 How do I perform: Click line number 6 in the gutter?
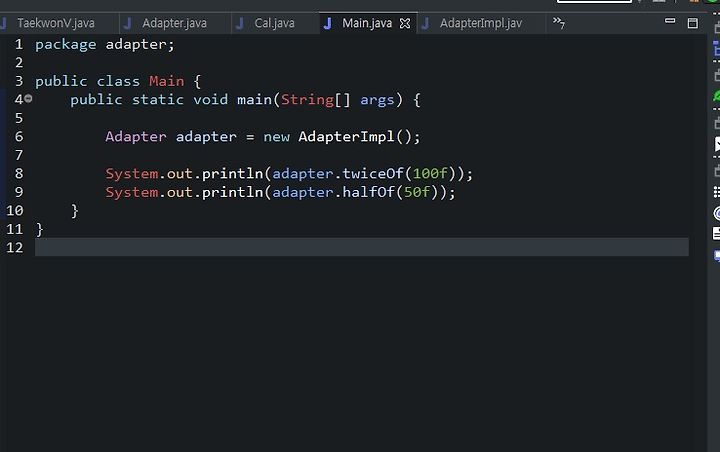coord(18,136)
